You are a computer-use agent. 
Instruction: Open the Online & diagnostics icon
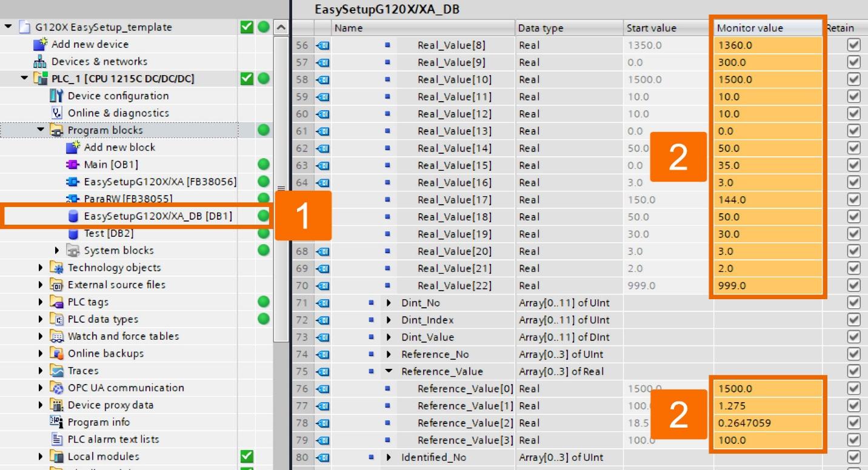[x=56, y=113]
